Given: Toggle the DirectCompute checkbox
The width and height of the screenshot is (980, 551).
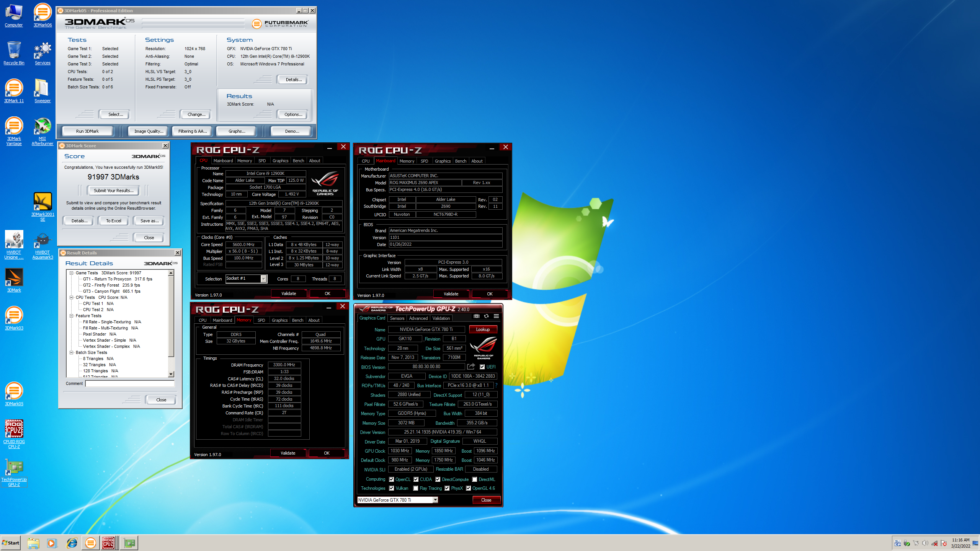Looking at the screenshot, I should point(438,479).
